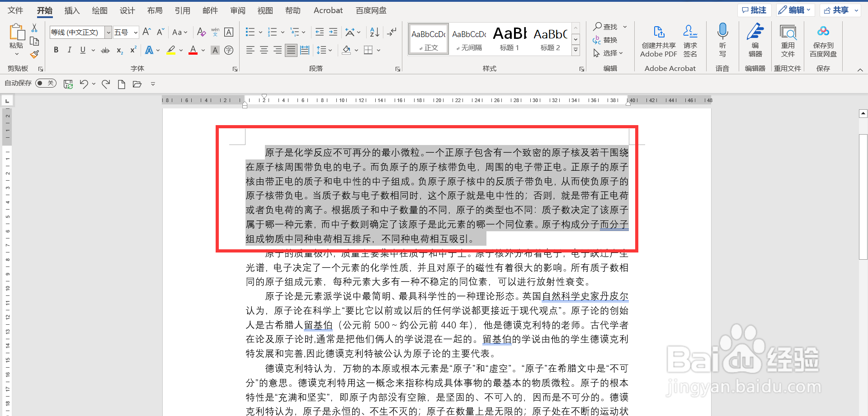This screenshot has height=416, width=868.
Task: Expand the bullets list dropdown
Action: coord(260,32)
